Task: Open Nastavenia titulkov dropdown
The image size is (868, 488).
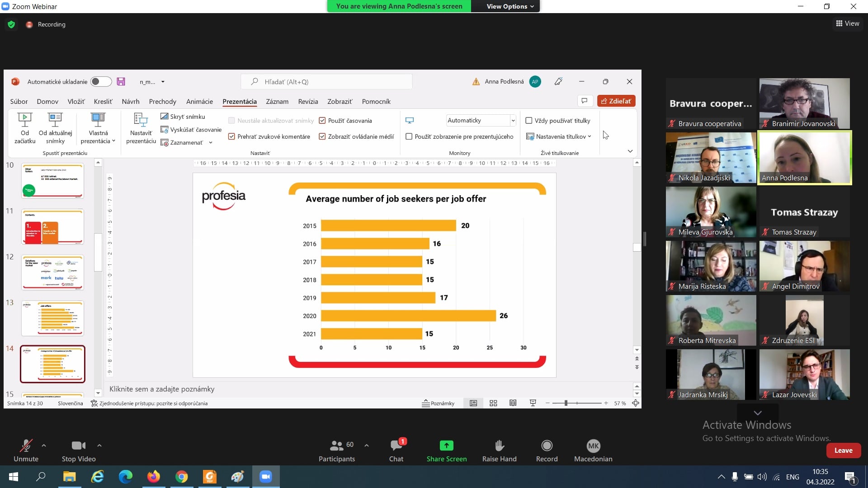Action: tap(559, 136)
